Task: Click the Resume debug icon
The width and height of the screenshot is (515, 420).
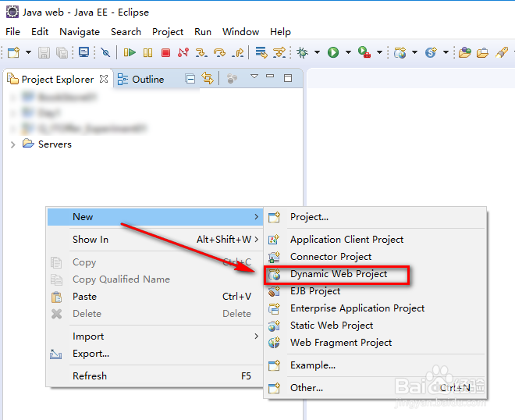Action: coord(130,52)
